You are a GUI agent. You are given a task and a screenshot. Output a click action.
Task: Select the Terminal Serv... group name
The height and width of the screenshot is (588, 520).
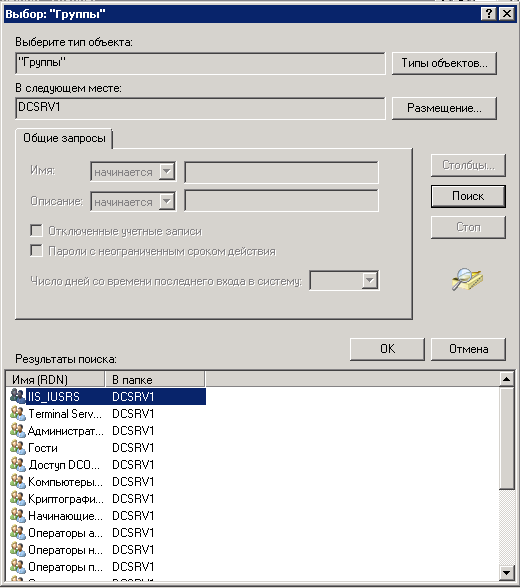pos(65,414)
